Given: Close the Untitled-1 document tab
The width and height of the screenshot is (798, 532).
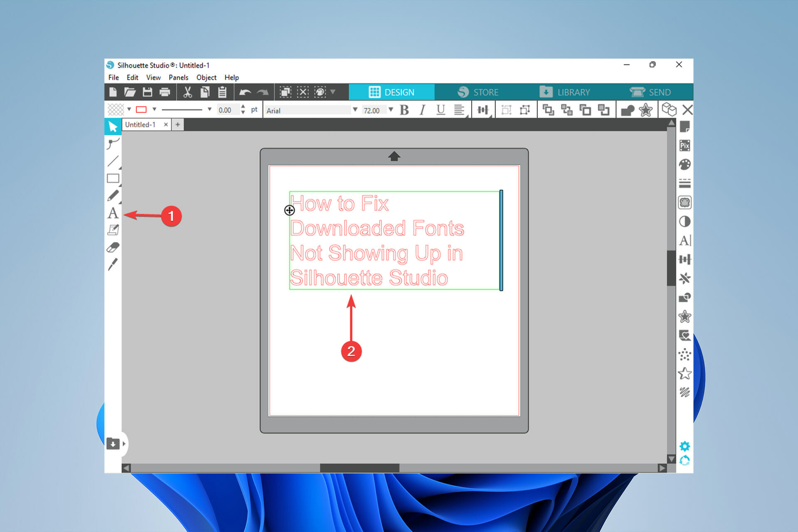Looking at the screenshot, I should [x=166, y=124].
